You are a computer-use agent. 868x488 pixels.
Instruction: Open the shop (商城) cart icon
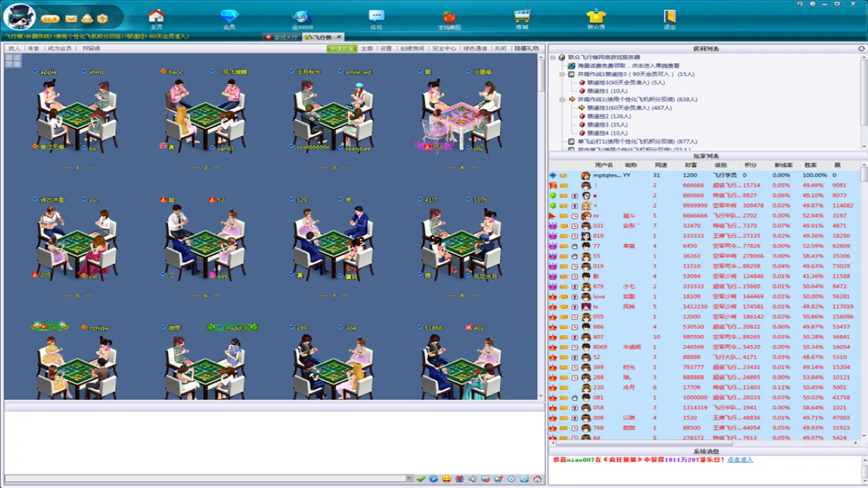coord(521,16)
